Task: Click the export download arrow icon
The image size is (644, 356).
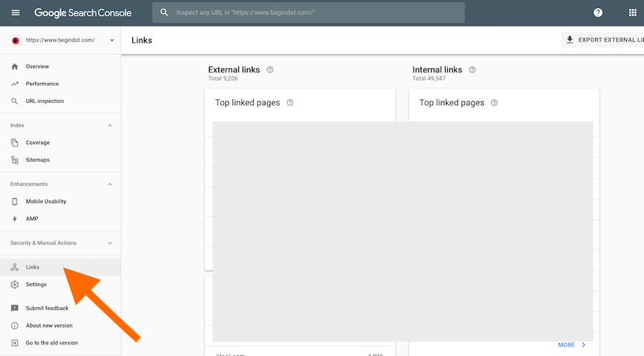Action: click(x=570, y=40)
